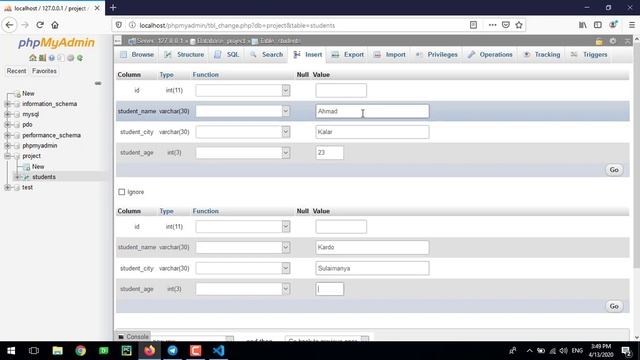Image resolution: width=640 pixels, height=360 pixels.
Task: Switch to Browse tab
Action: tap(137, 54)
